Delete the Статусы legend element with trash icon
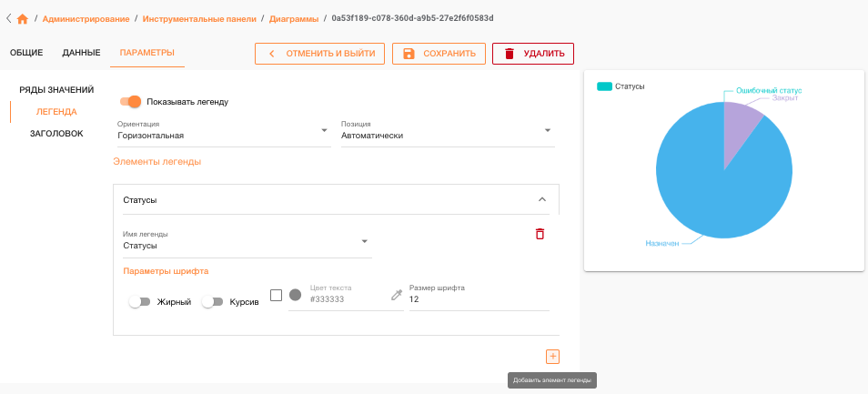Screen dimensions: 868x394 coord(540,234)
